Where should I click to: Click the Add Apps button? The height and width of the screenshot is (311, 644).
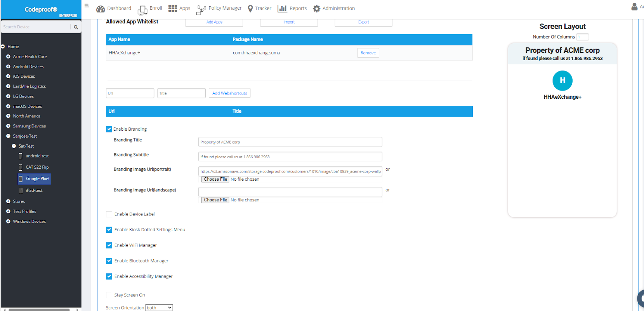[x=214, y=22]
